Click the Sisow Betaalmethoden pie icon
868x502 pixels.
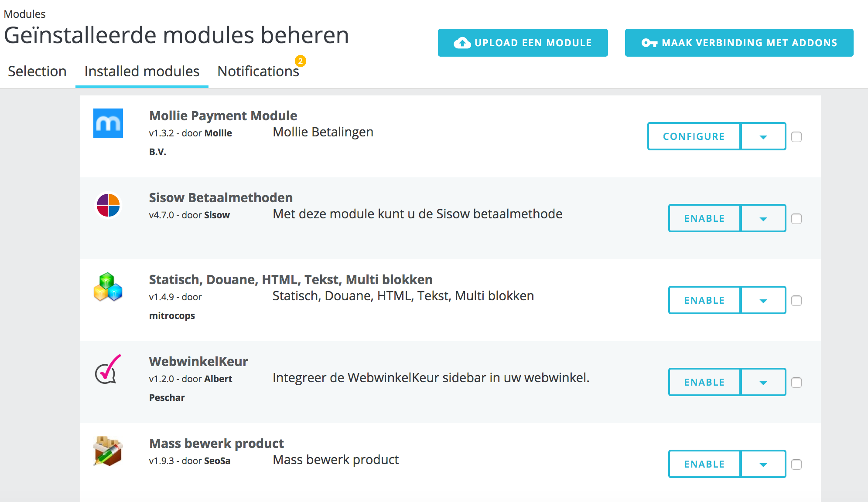[x=108, y=205]
